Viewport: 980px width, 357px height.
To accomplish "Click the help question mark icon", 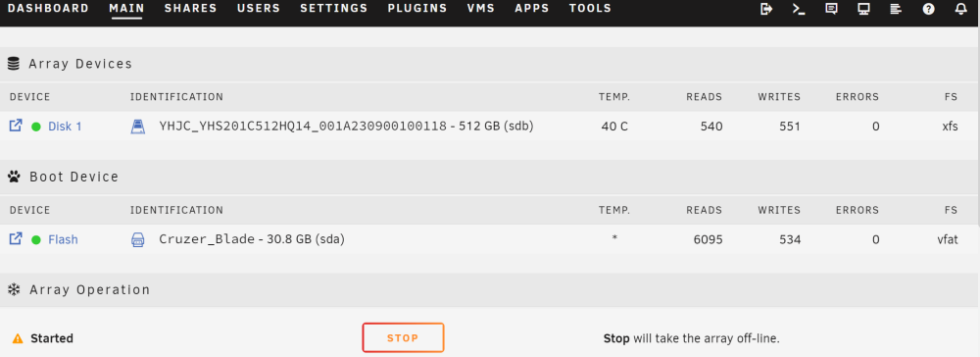I will point(929,9).
